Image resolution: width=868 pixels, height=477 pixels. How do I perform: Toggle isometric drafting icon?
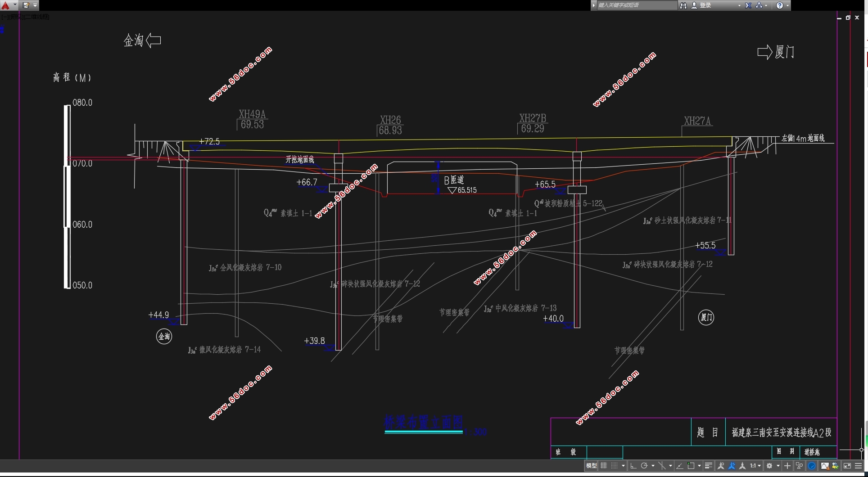[662, 466]
